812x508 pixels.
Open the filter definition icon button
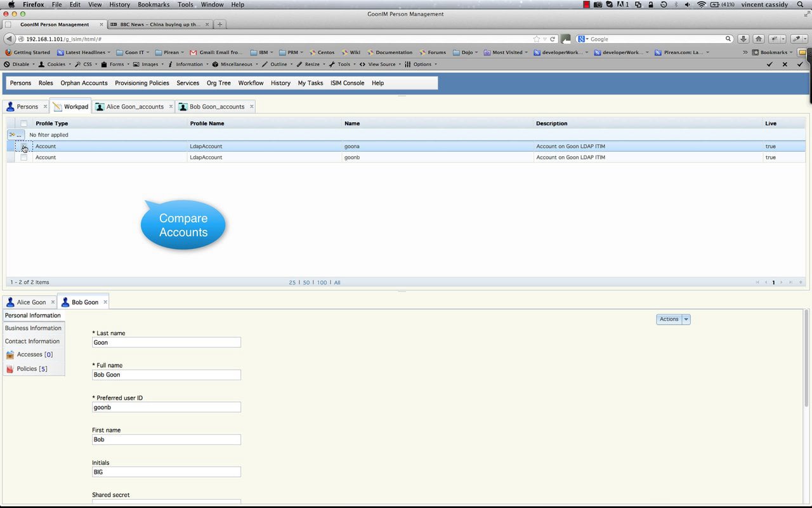(15, 135)
